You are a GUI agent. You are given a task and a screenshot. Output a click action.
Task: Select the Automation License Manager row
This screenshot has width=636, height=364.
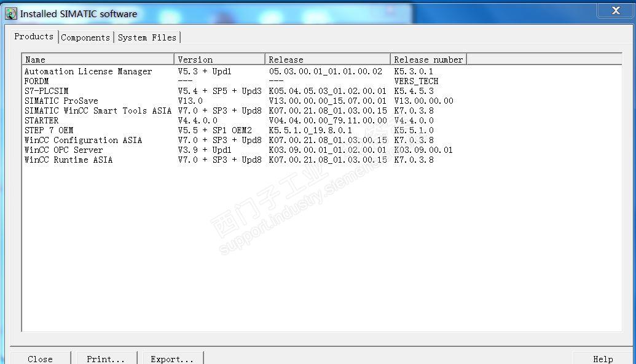point(88,71)
